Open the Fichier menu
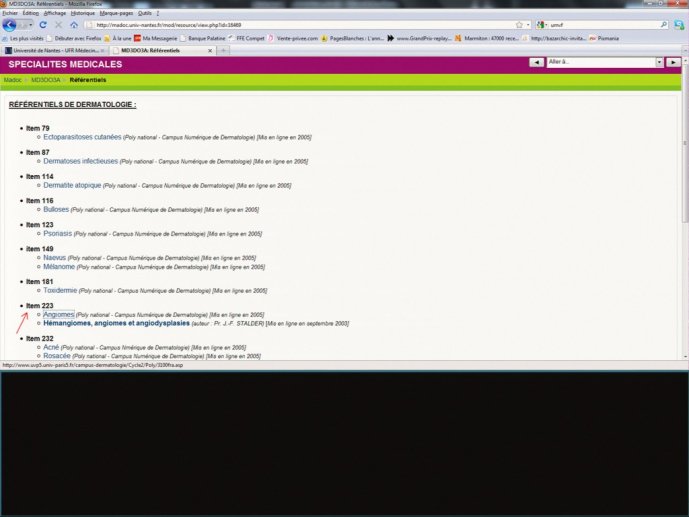 point(10,14)
